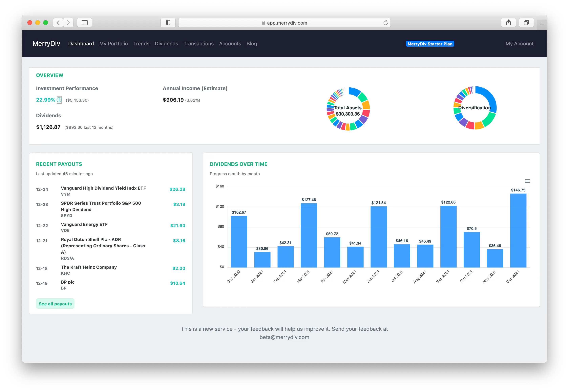Click the info icon beside 22.99%
The width and height of the screenshot is (569, 392).
click(x=59, y=100)
